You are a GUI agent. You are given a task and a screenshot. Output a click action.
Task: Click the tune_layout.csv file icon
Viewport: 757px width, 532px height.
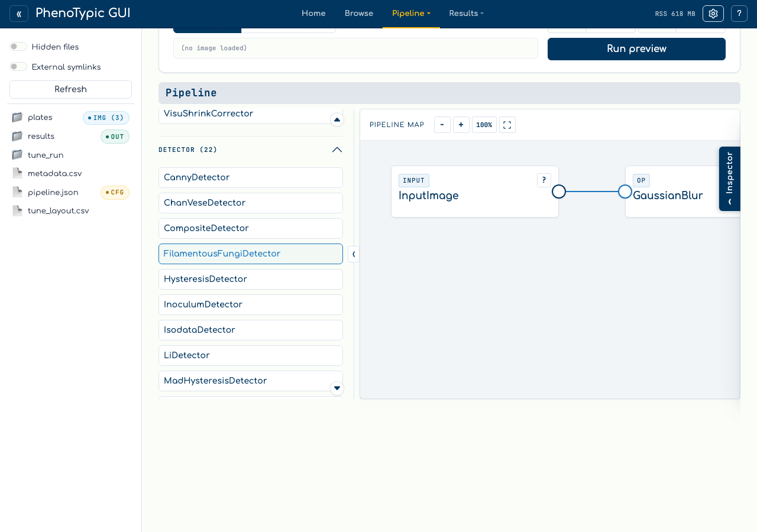[x=17, y=210]
